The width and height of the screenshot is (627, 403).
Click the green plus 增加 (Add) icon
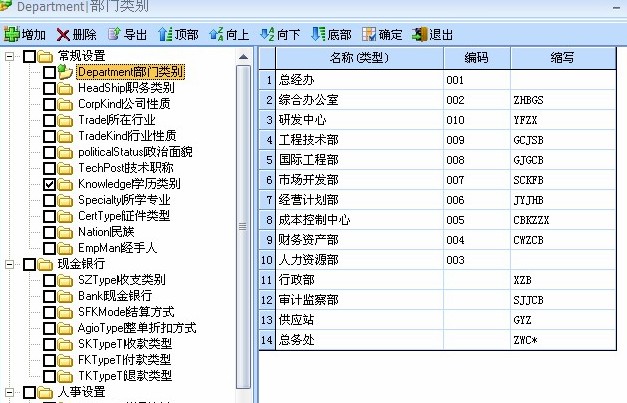tap(12, 34)
